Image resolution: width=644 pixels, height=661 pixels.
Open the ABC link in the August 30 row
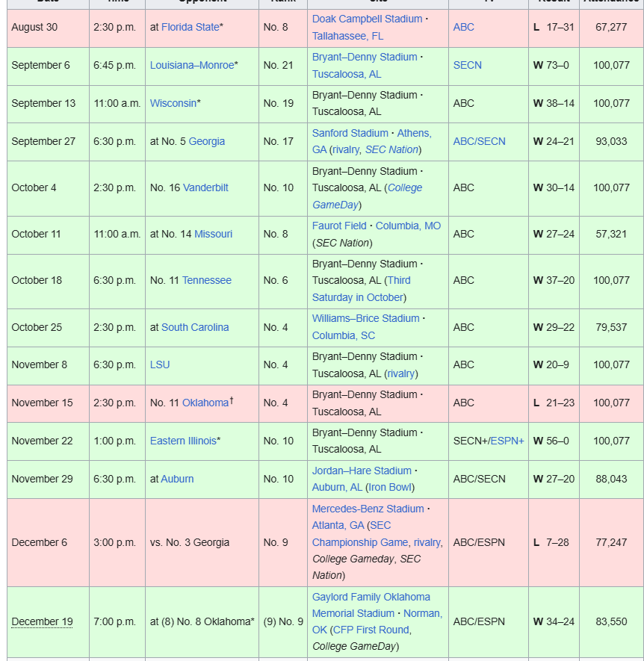(x=463, y=27)
